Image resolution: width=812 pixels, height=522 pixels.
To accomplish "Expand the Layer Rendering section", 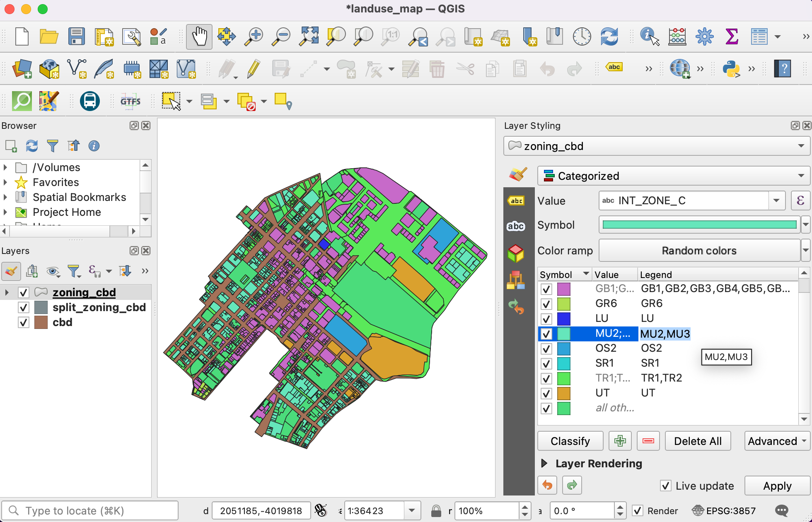I will [544, 464].
